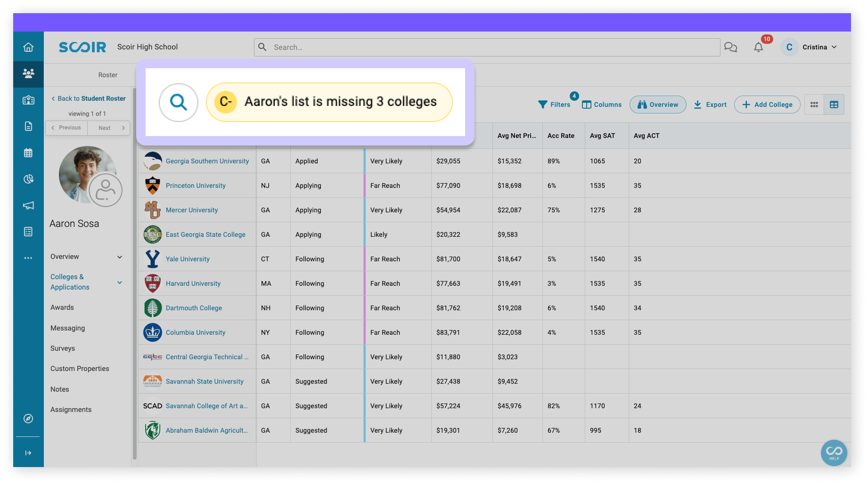This screenshot has height=484, width=868.
Task: Open the more options ellipsis in sidebar
Action: coord(28,258)
